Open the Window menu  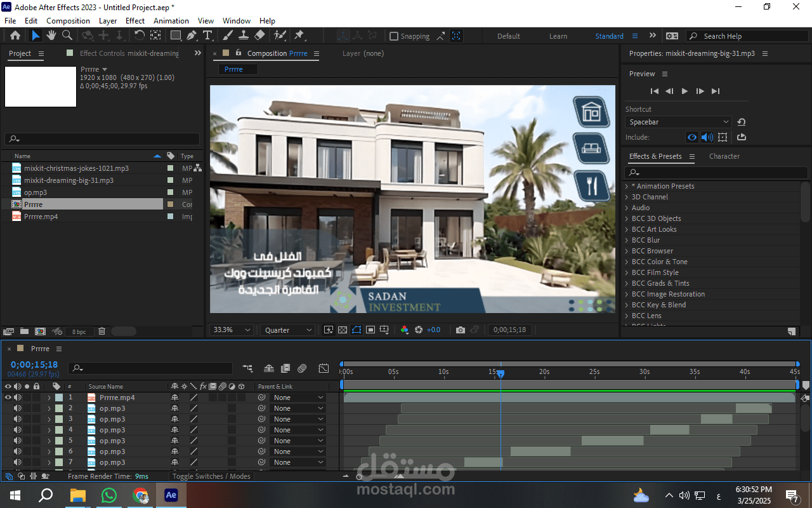(237, 21)
